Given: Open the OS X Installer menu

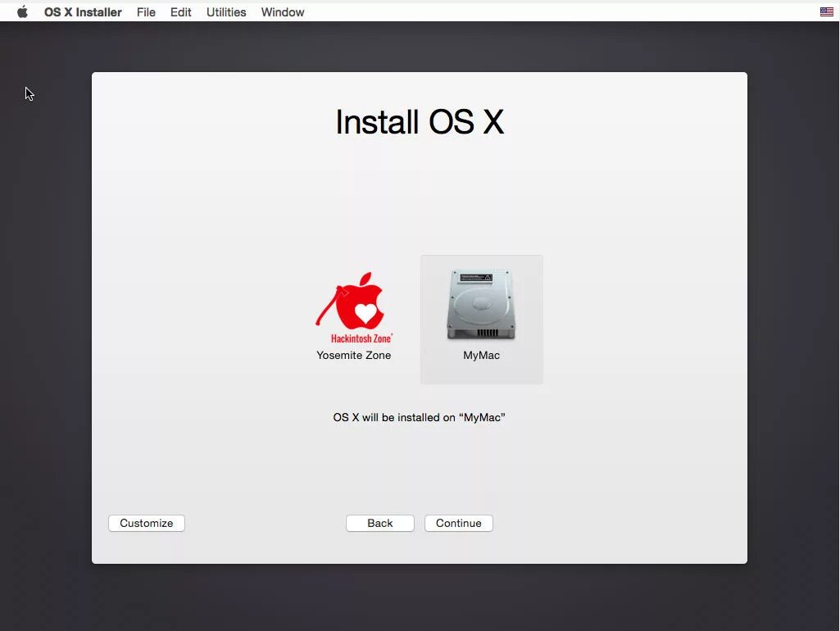Looking at the screenshot, I should [83, 11].
